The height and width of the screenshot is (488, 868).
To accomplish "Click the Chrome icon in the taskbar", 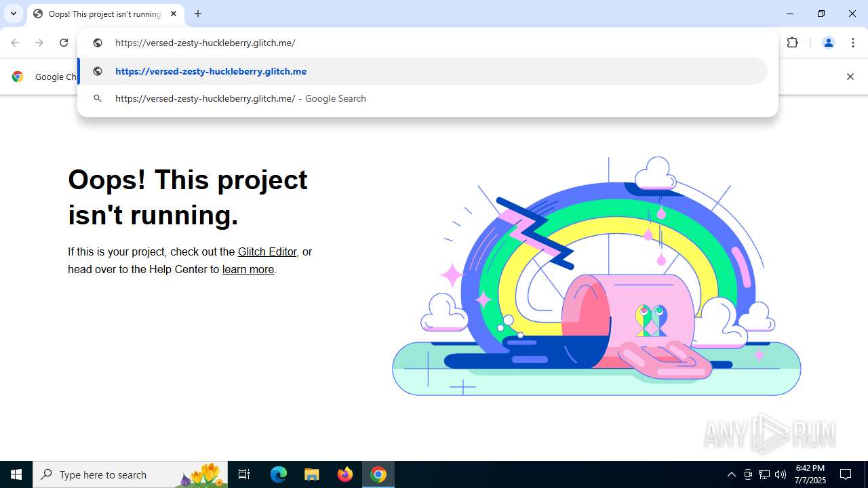I will click(378, 474).
